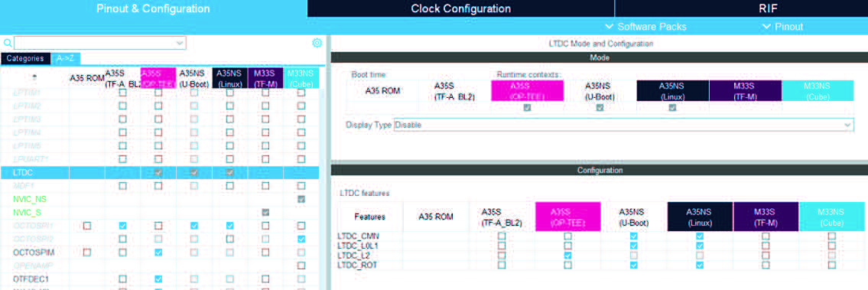The image size is (868, 290).
Task: Toggle Mode section A35NS Linux runtime checkbox
Action: [x=672, y=108]
